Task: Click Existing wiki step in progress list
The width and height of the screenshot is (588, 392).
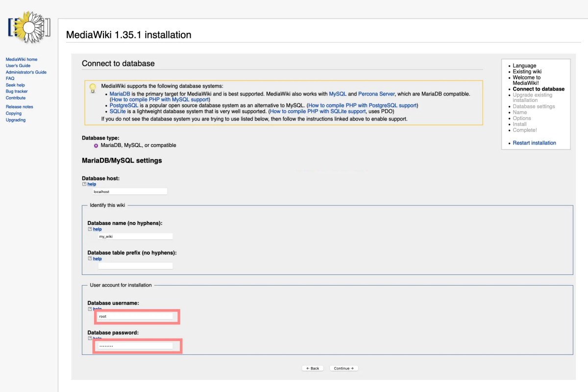Action: pos(527,72)
